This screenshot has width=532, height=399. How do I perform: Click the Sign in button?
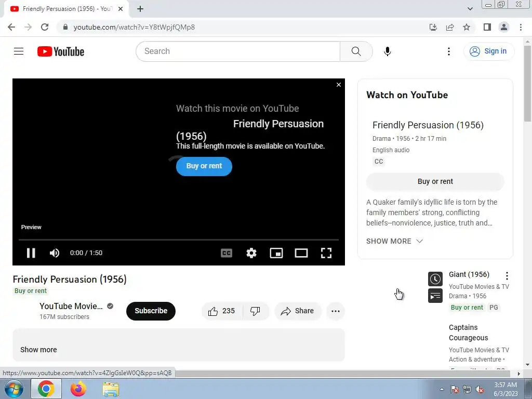click(x=488, y=51)
